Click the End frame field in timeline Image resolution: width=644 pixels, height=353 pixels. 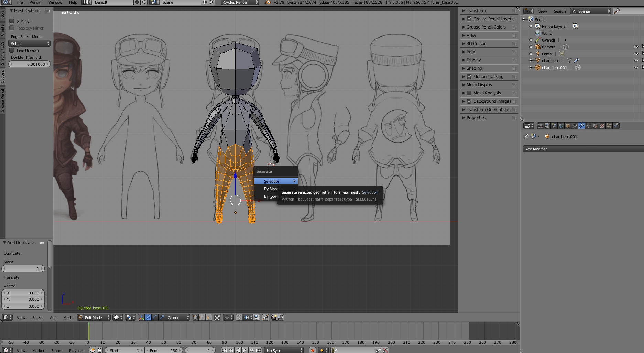coord(164,350)
